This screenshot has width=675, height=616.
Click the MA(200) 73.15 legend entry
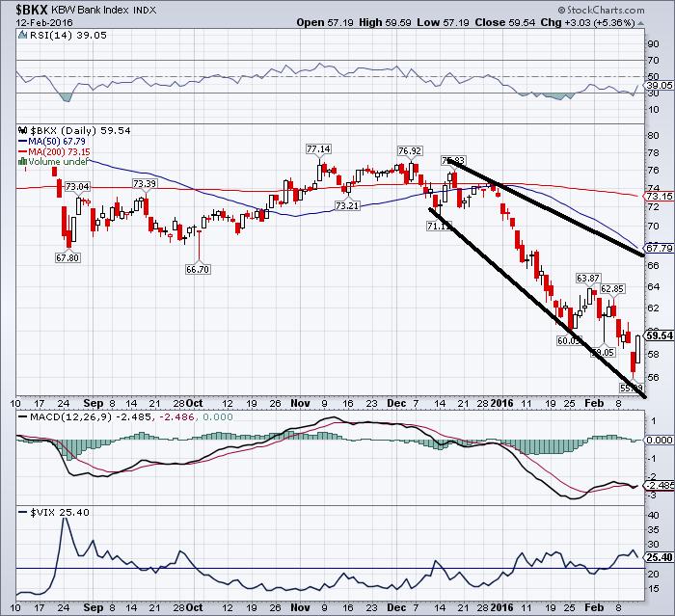pos(60,151)
